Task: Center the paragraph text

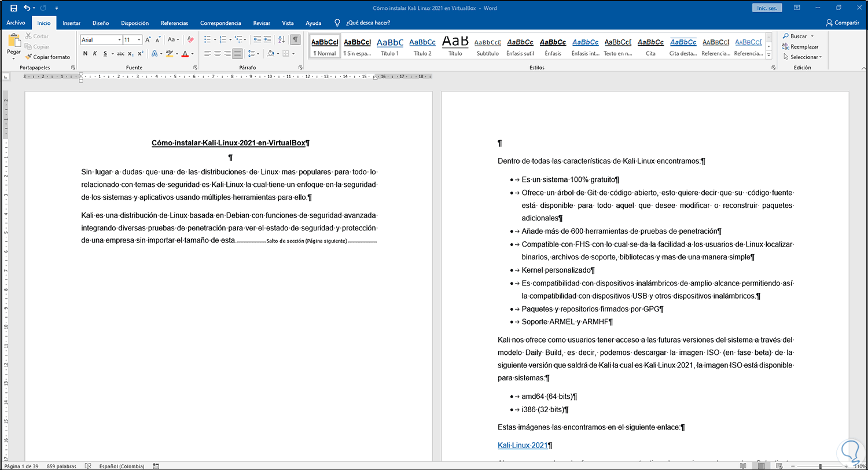Action: click(218, 54)
